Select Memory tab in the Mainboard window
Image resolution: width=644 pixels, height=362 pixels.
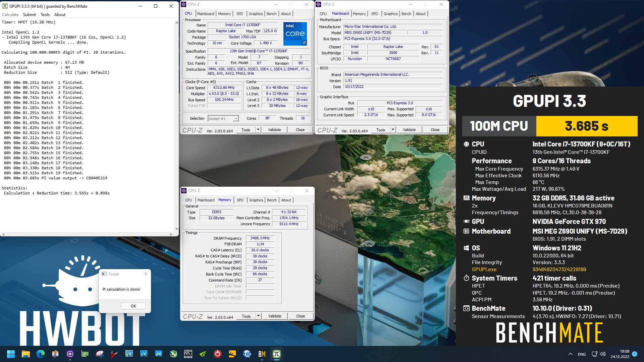(359, 14)
